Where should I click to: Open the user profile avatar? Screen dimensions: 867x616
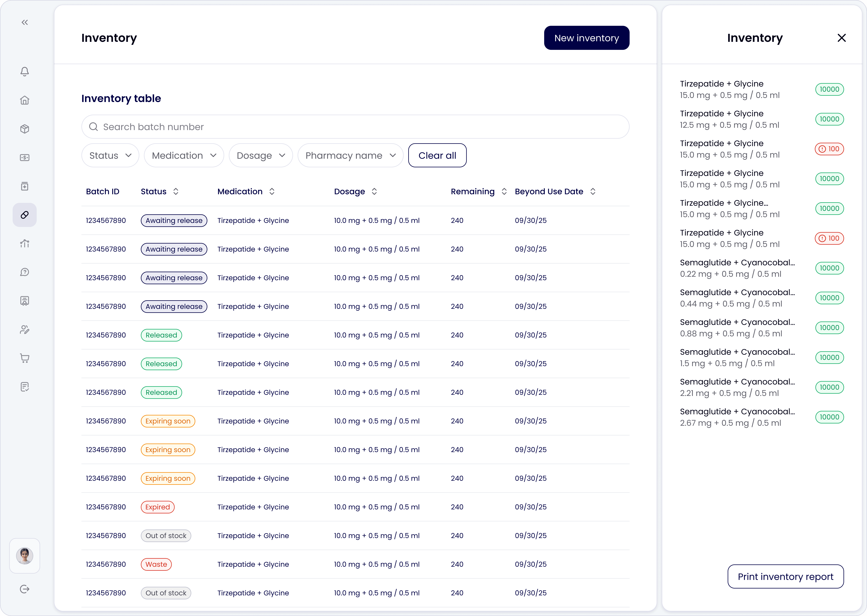(25, 556)
